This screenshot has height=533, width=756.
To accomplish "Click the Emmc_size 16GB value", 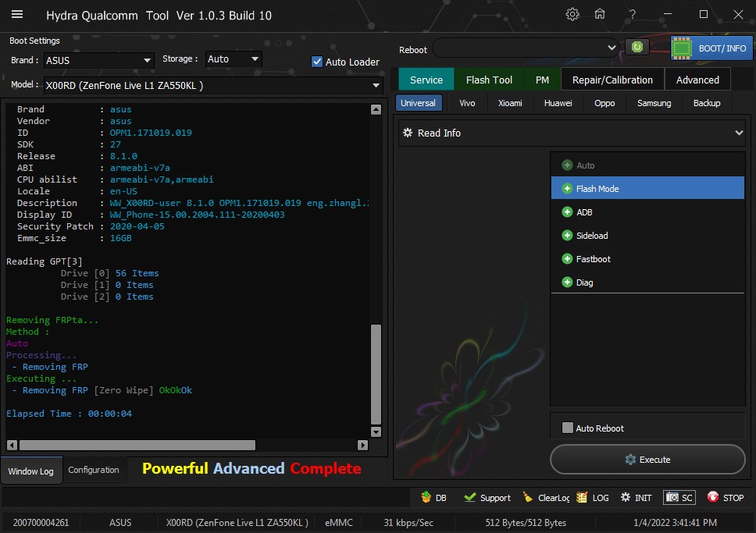I will [120, 238].
